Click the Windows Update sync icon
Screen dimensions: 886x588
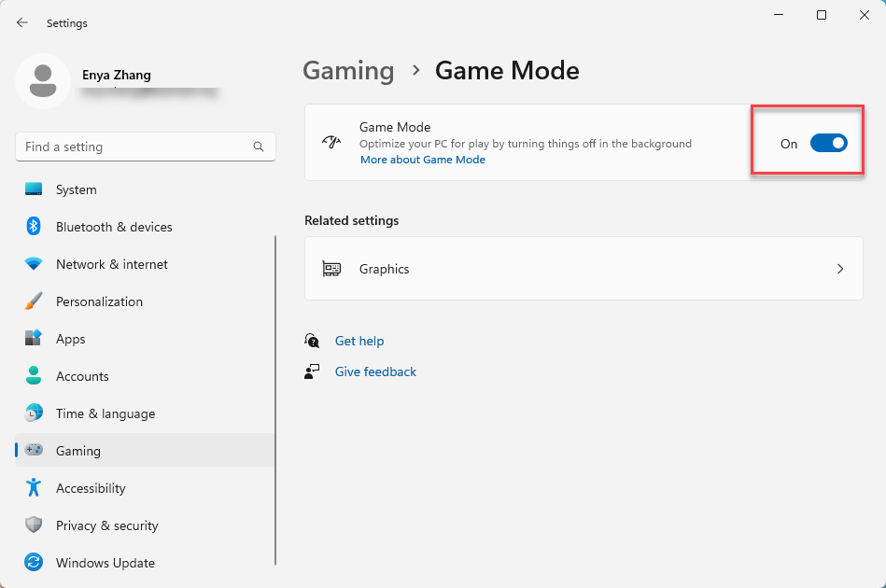click(x=34, y=563)
